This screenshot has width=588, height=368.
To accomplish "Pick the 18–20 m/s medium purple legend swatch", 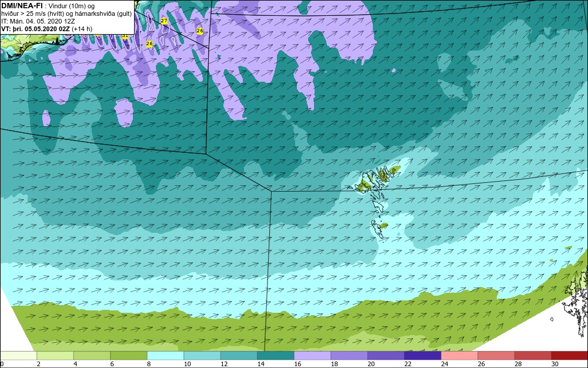I will click(349, 356).
